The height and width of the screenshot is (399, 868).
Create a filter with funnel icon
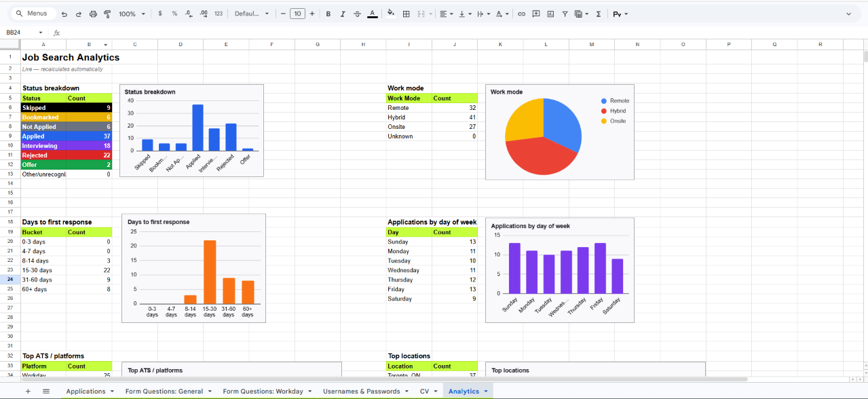point(565,14)
